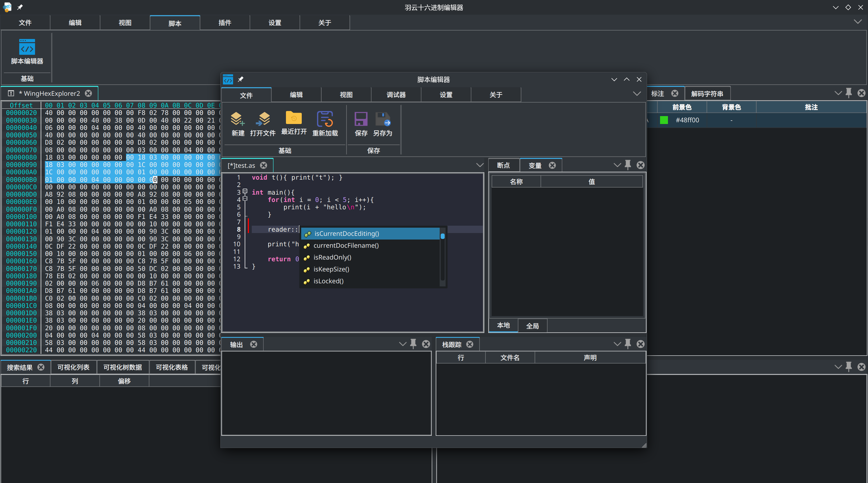Screen dimensions: 868x483
Task: Switch to the 解码字符串 tab
Action: 707,94
